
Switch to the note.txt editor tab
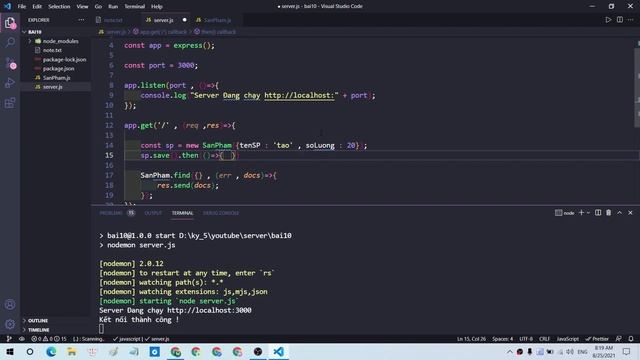(113, 20)
